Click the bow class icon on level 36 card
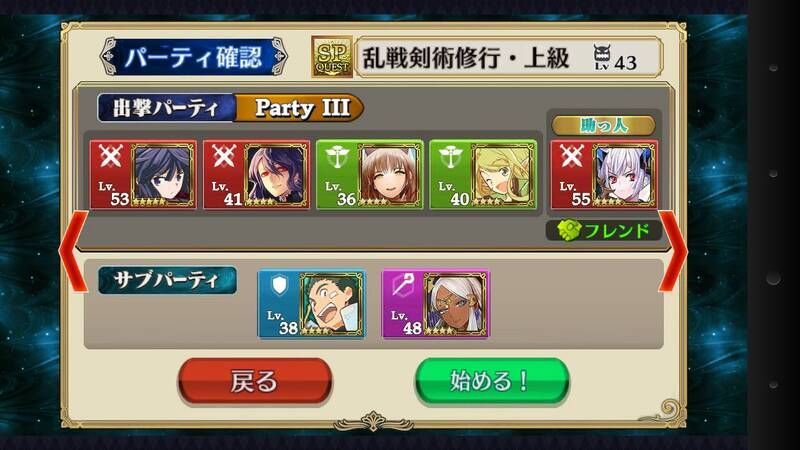The image size is (800, 450). tap(337, 156)
